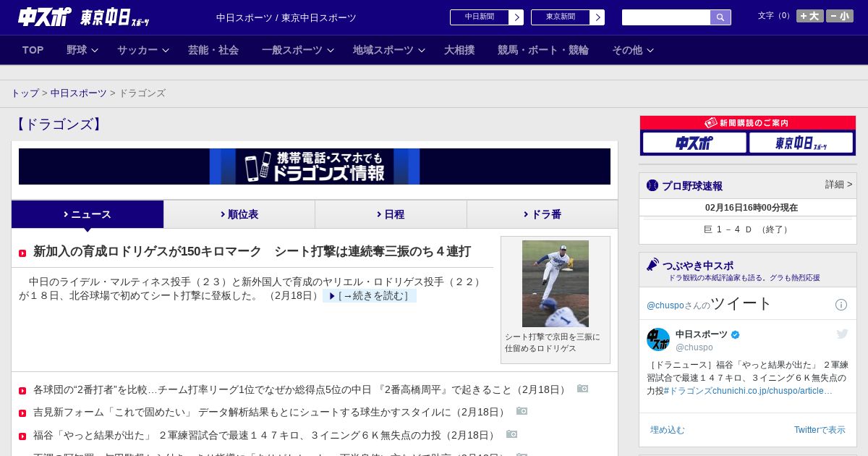The height and width of the screenshot is (456, 868).
Task: Click the 中日スポーツ Twitter avatar
Action: tap(658, 339)
